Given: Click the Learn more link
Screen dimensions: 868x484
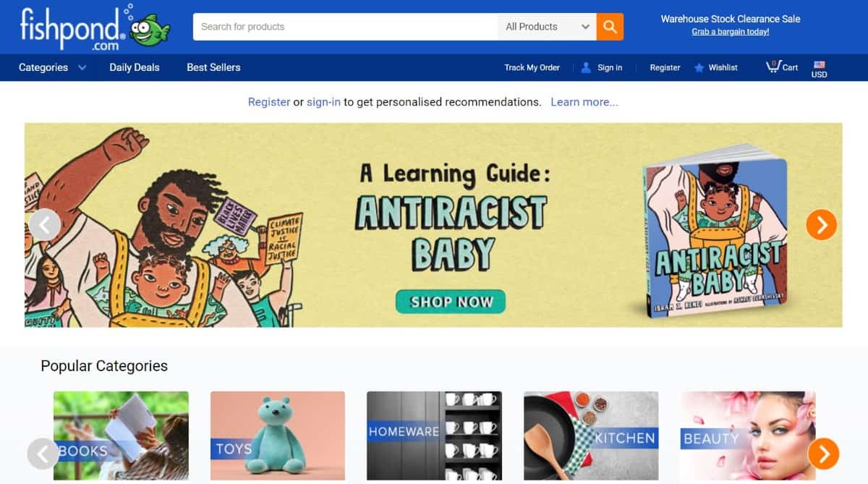Looking at the screenshot, I should click(584, 102).
